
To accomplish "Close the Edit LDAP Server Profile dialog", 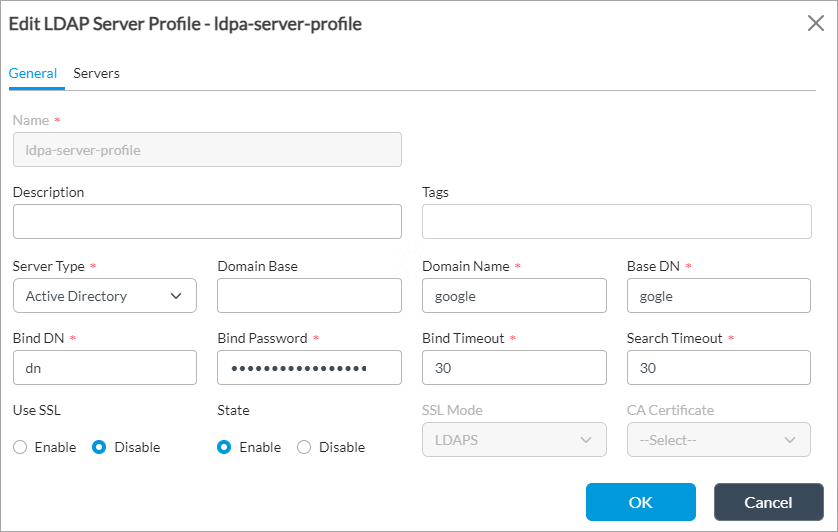I will coord(815,24).
